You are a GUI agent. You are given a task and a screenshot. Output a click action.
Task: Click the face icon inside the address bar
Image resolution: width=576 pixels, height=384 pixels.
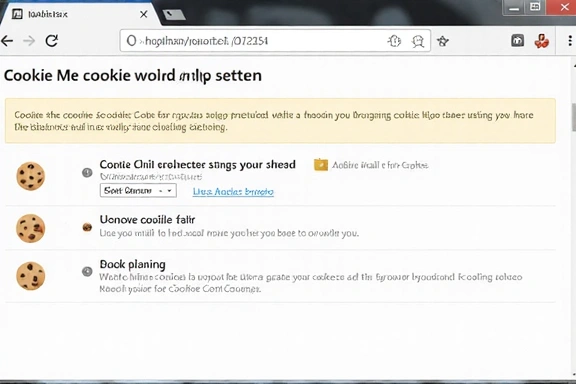(x=418, y=42)
